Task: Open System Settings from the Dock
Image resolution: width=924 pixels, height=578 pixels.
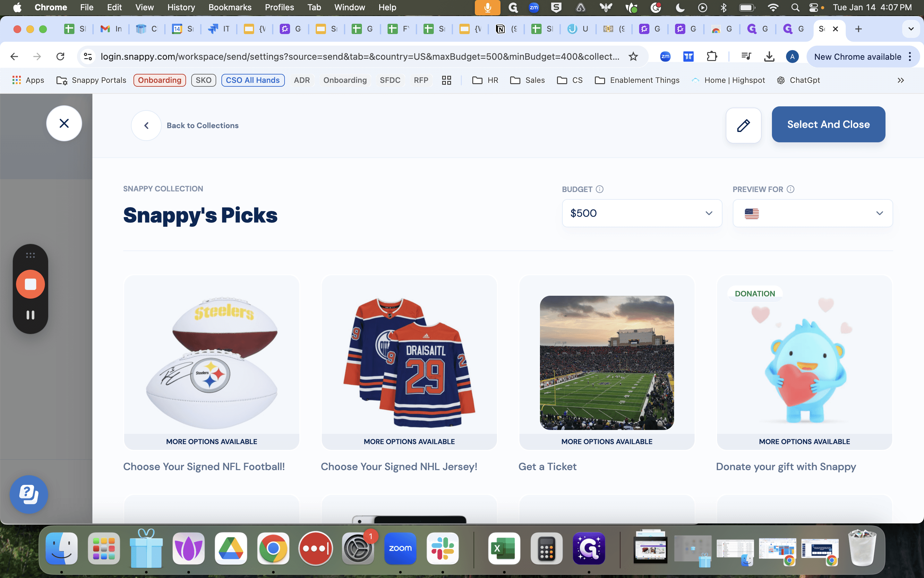Action: pyautogui.click(x=358, y=548)
